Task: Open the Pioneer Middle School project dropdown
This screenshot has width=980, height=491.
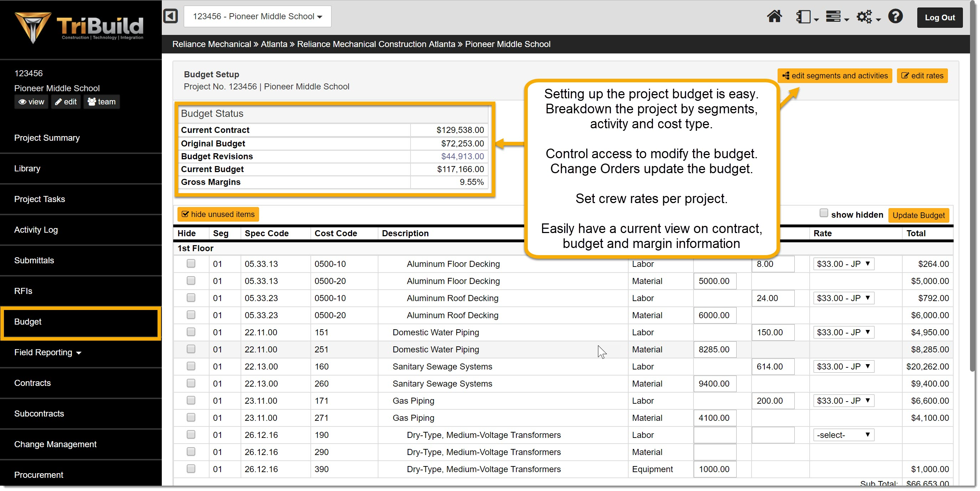Action: pyautogui.click(x=258, y=16)
